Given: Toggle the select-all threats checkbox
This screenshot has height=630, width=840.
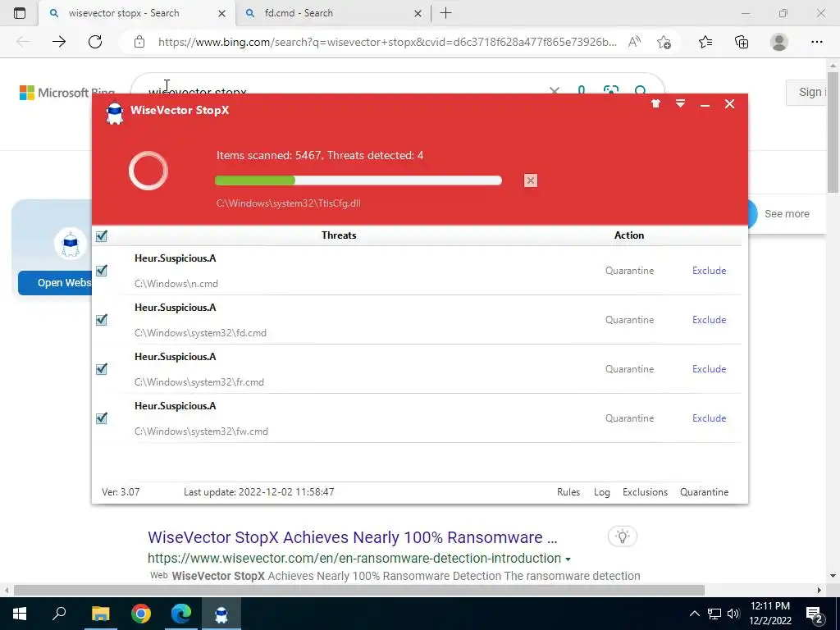Looking at the screenshot, I should coord(101,235).
